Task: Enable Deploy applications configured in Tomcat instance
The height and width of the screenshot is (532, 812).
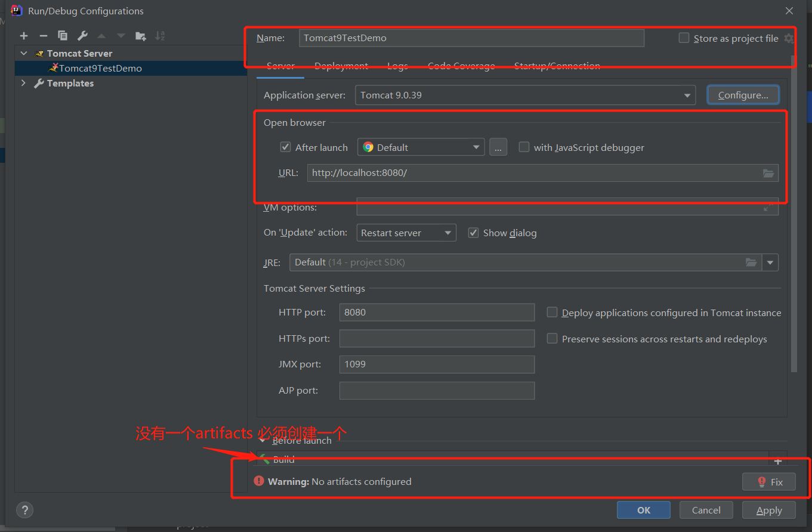Action: pos(552,312)
